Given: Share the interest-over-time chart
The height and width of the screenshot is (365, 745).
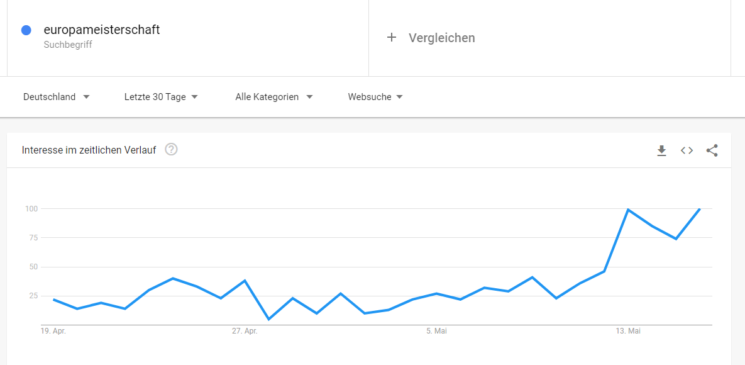Looking at the screenshot, I should click(712, 151).
